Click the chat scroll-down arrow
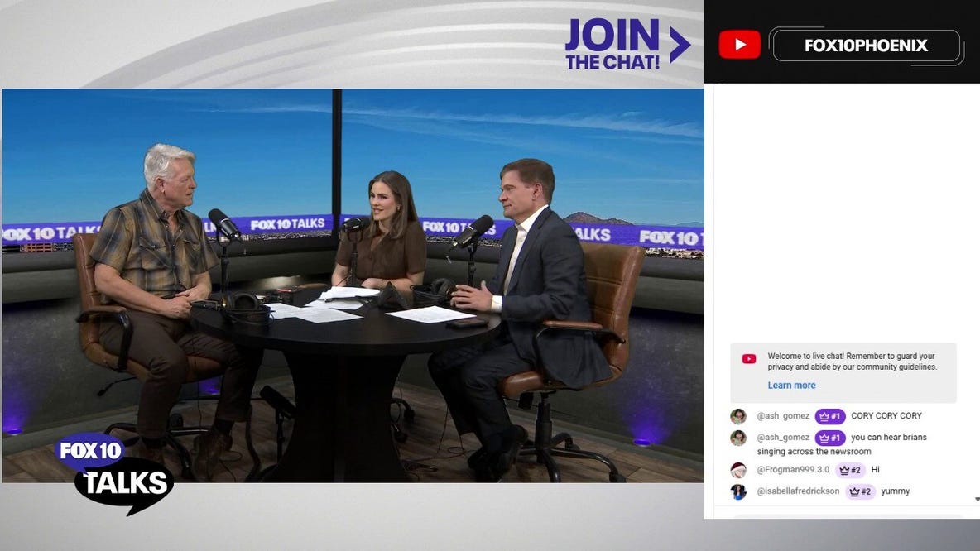980x551 pixels. [x=977, y=500]
